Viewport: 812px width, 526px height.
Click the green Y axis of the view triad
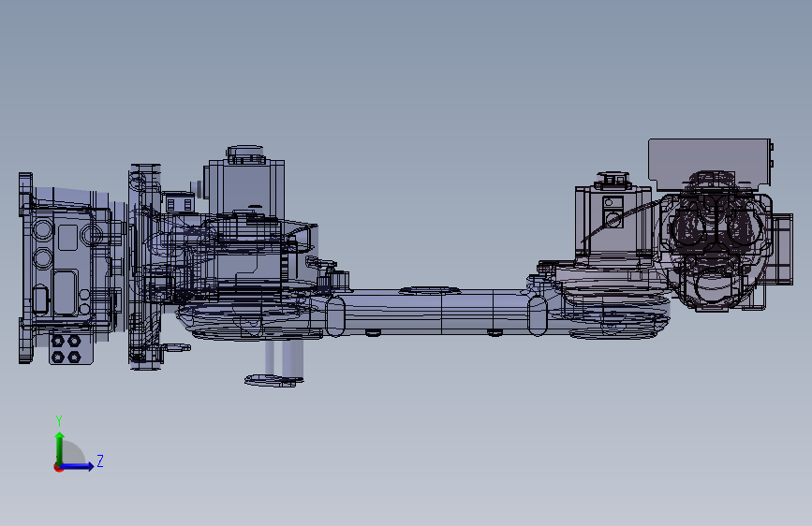pos(60,448)
